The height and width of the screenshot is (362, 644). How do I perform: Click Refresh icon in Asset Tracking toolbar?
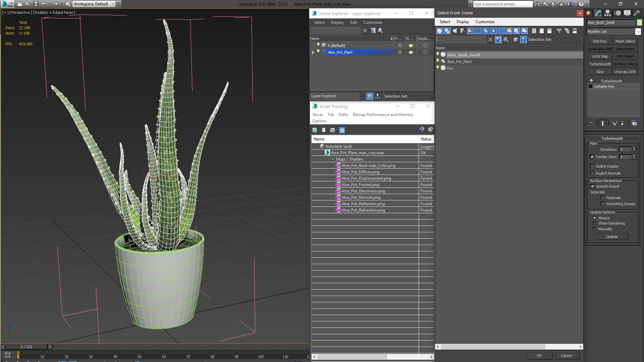pyautogui.click(x=315, y=130)
